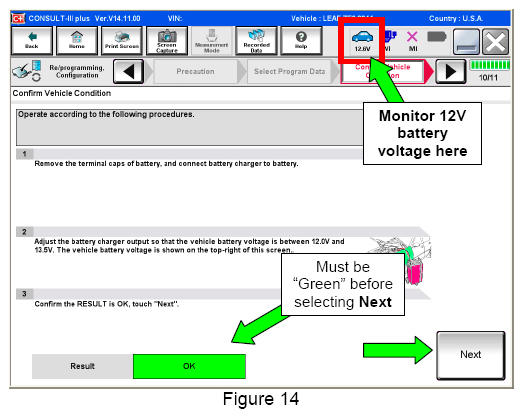The image size is (523, 418).
Task: Click the Back toolbar button
Action: coord(32,41)
